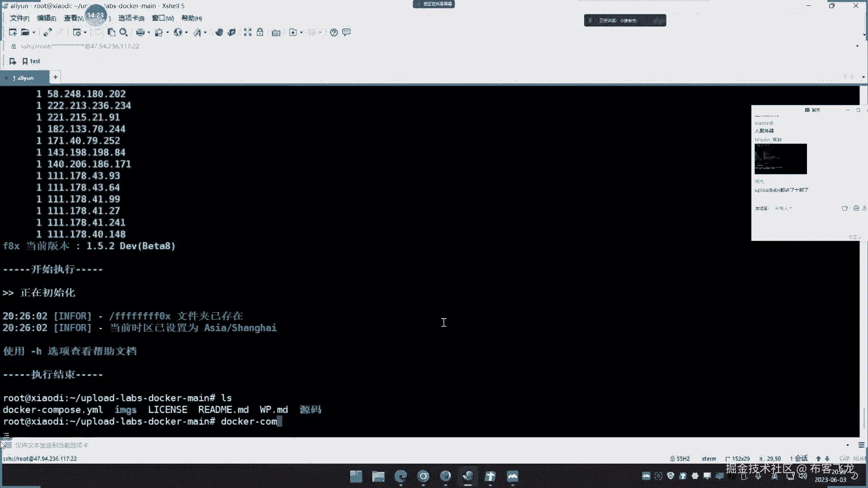868x488 pixels.
Task: Expand the font settings dropdown arrow
Action: coord(205,33)
